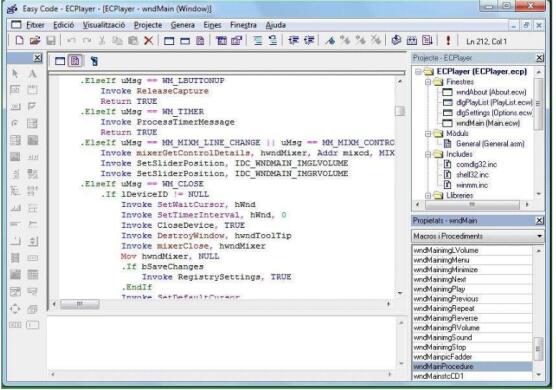The image size is (556, 390).
Task: Select the text label 'A' tool in toolbox
Action: coord(32,74)
